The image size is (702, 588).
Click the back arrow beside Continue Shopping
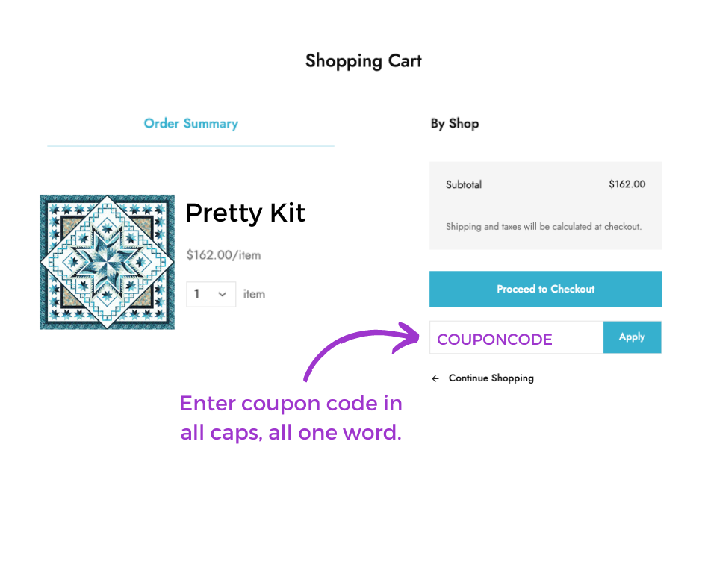(435, 378)
